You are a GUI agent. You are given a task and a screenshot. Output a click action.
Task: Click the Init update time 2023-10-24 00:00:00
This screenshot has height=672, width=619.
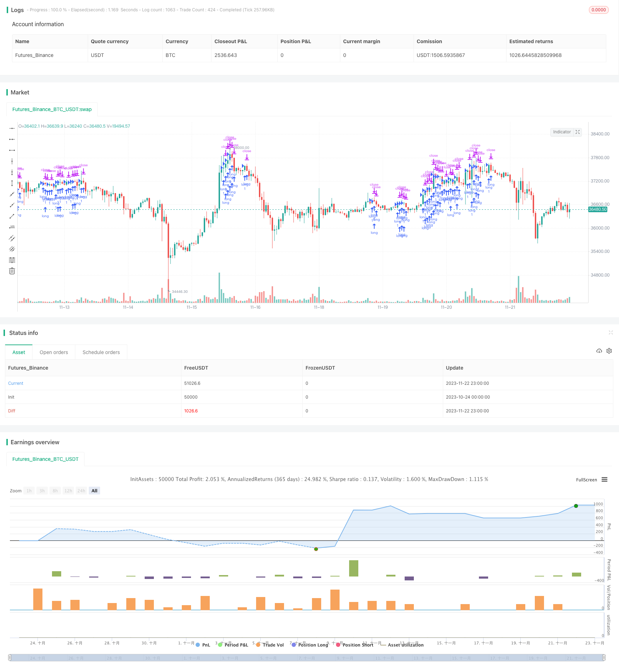pos(468,397)
